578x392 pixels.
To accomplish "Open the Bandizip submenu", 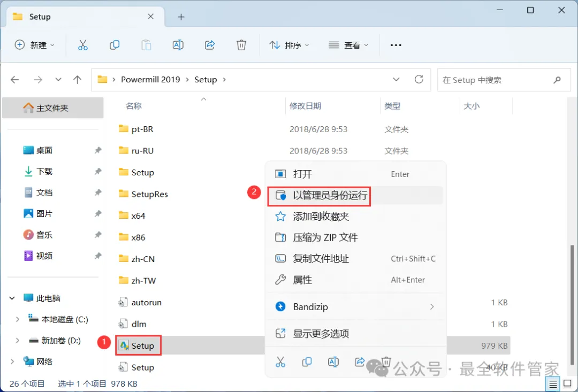I will [x=355, y=306].
